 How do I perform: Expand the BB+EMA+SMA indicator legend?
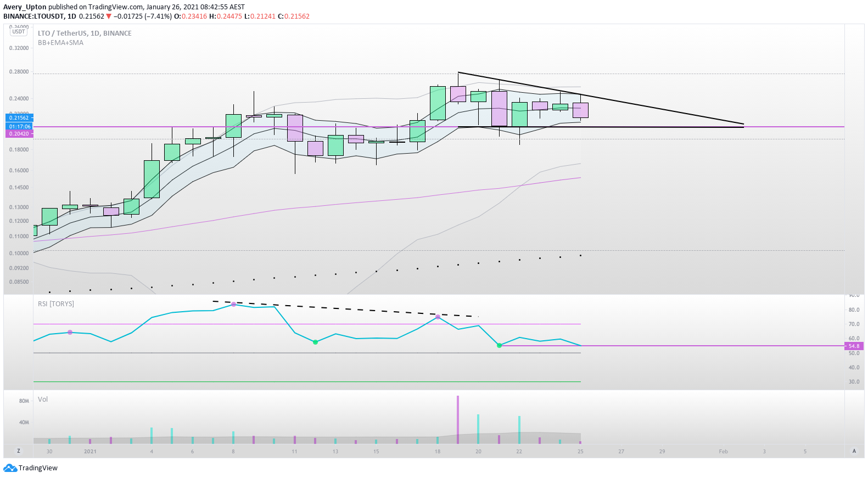[60, 43]
